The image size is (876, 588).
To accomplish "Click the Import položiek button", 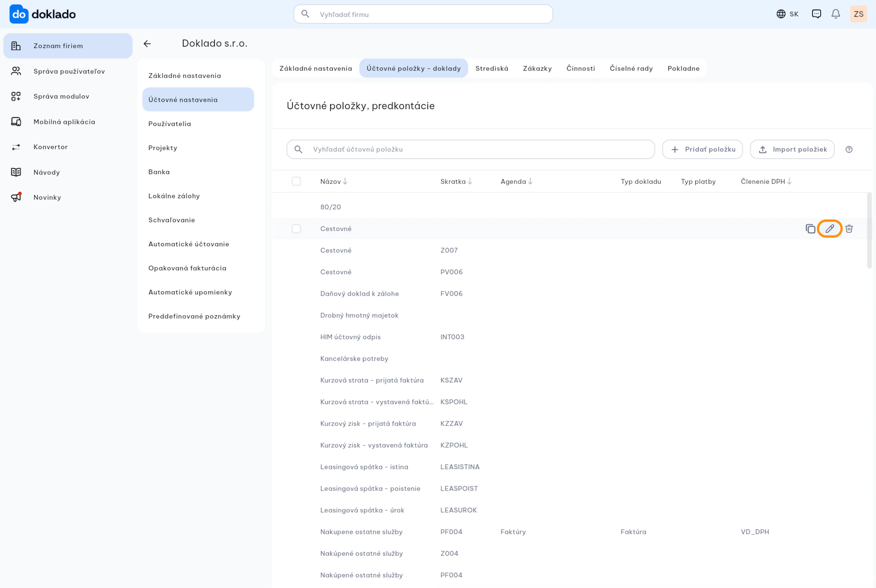I will click(792, 149).
